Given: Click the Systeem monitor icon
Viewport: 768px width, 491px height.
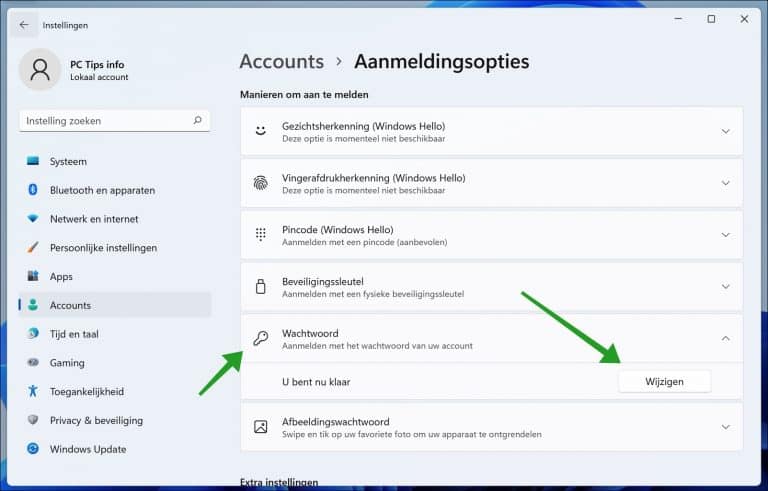Looking at the screenshot, I should pyautogui.click(x=33, y=161).
